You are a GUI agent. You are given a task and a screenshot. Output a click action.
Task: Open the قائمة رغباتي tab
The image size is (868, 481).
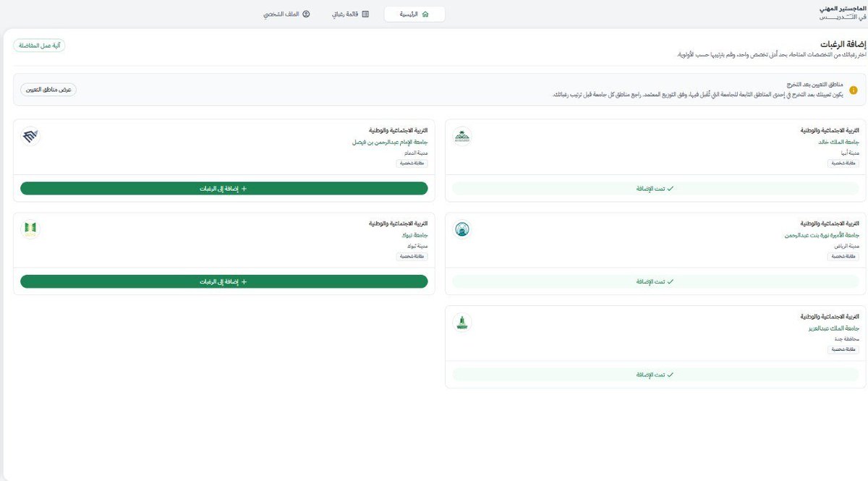coord(350,14)
